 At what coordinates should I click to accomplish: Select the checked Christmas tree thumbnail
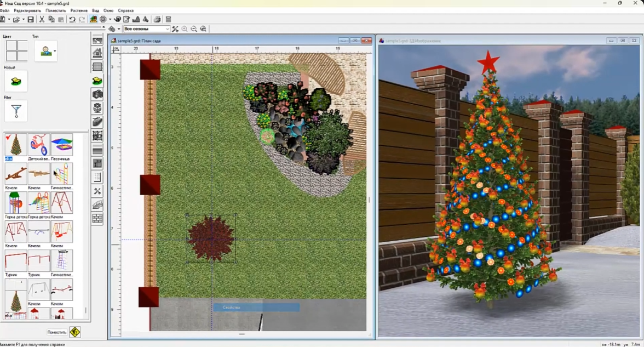pos(15,145)
